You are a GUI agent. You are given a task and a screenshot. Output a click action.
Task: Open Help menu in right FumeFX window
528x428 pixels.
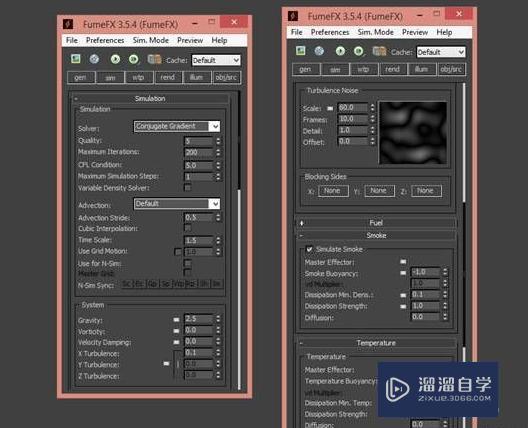444,32
